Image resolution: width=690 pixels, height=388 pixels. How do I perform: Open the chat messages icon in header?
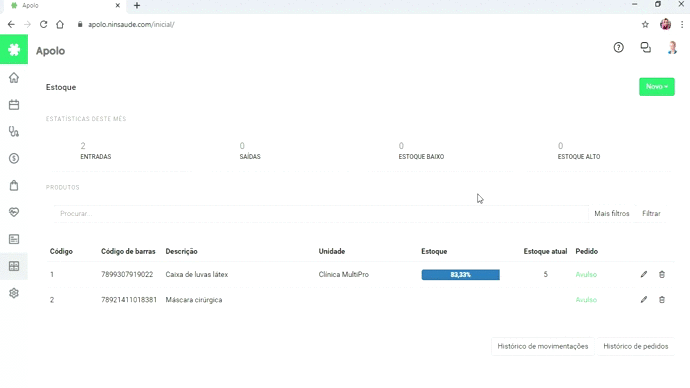pyautogui.click(x=646, y=48)
